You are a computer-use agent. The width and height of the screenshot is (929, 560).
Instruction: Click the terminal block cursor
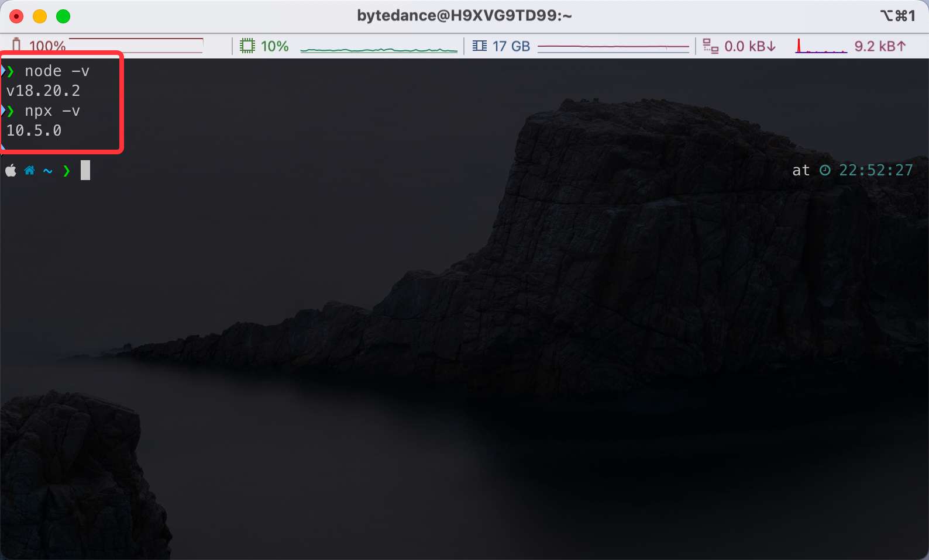tap(85, 170)
